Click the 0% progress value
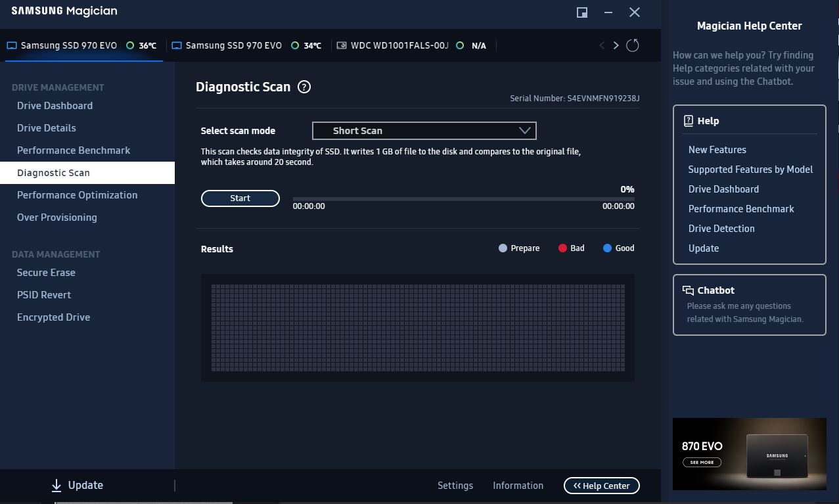Screen dimensions: 839x504 pos(627,189)
